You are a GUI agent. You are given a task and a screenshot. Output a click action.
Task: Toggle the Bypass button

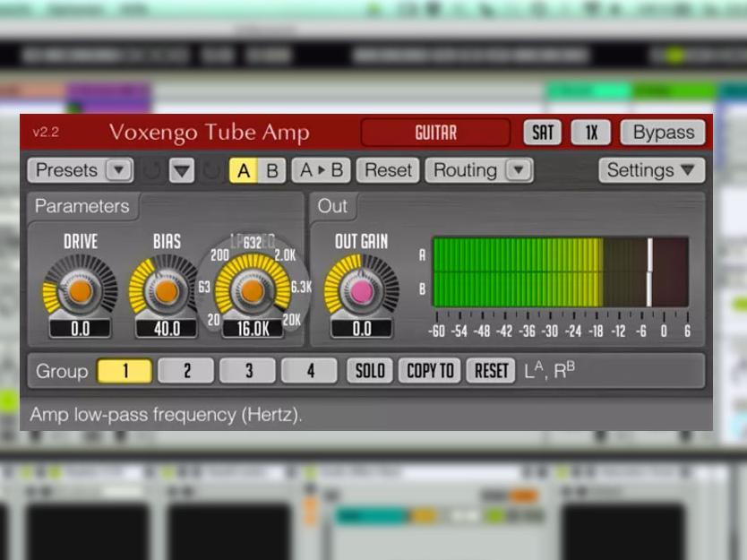click(663, 133)
